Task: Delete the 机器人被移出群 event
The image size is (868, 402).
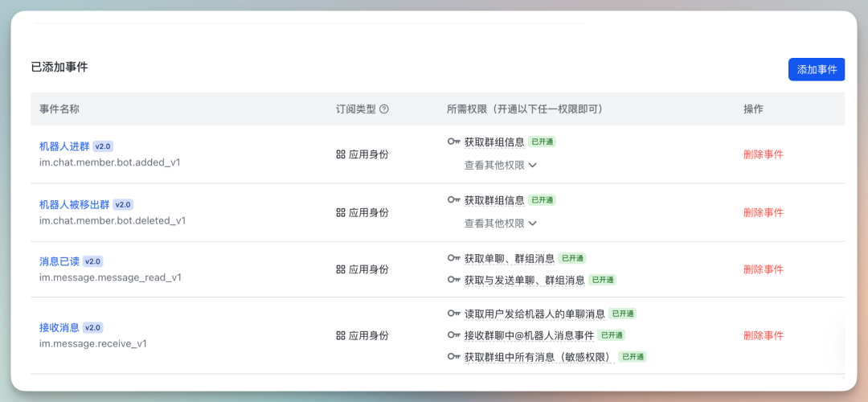Action: pyautogui.click(x=763, y=213)
